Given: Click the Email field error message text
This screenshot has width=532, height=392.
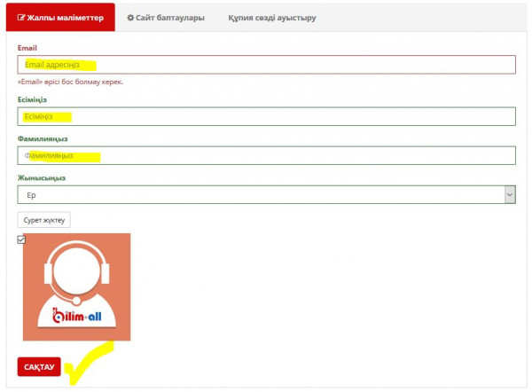Looking at the screenshot, I should tap(70, 82).
